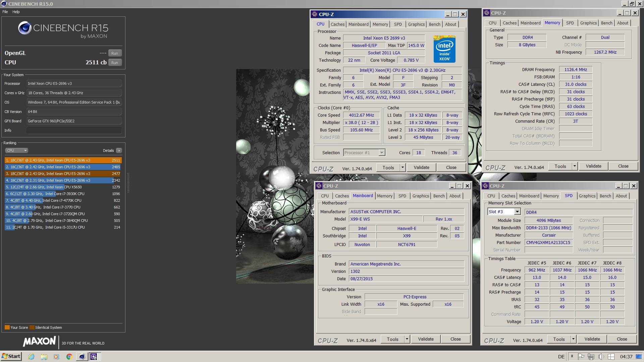Open About tab in the SPD window

(621, 196)
